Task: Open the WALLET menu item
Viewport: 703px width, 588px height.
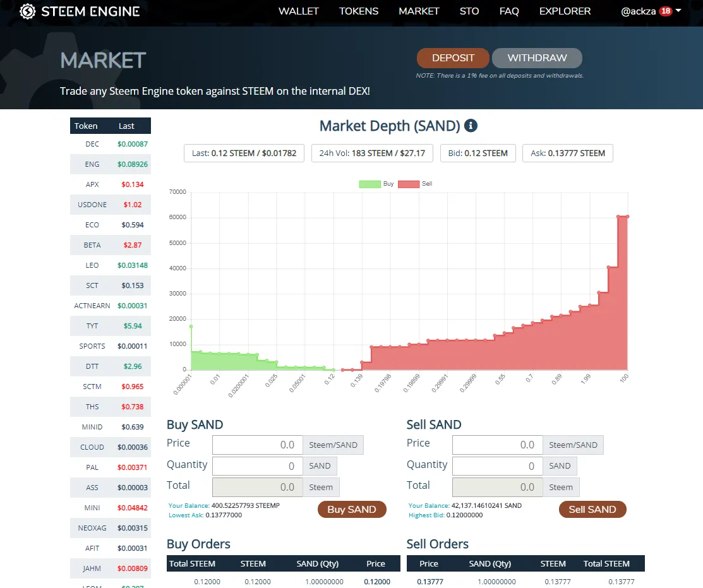Action: point(298,11)
